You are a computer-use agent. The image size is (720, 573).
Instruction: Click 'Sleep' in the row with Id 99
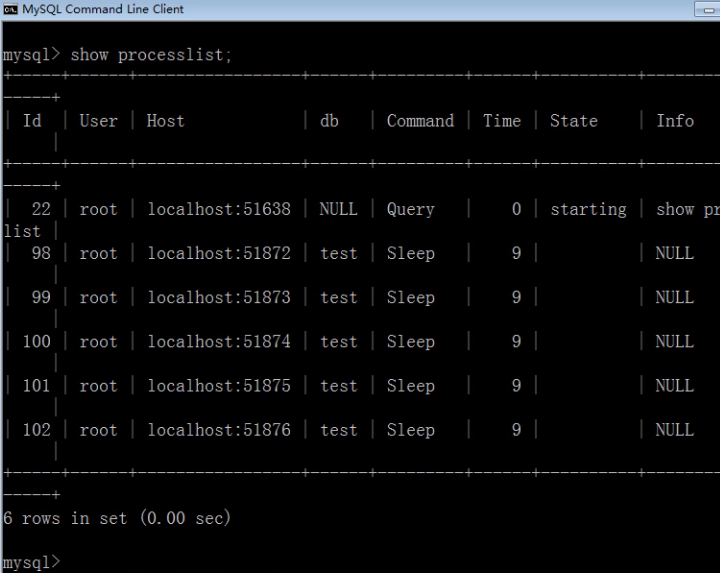(x=411, y=298)
